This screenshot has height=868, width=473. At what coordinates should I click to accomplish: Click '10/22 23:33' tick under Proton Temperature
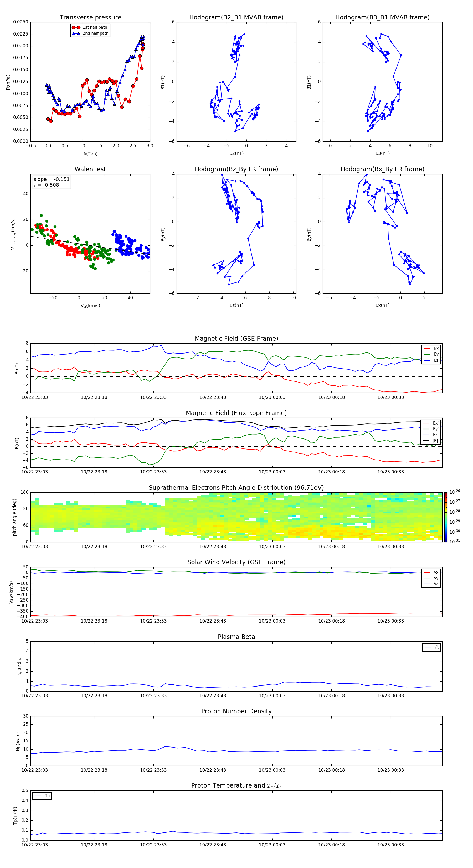[153, 845]
